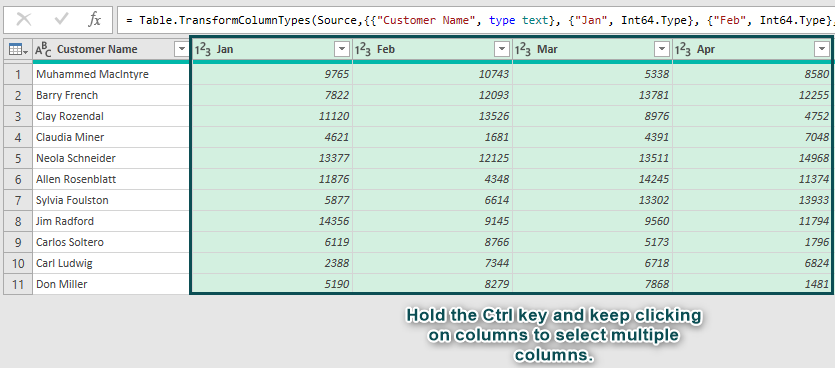The height and width of the screenshot is (368, 835).
Task: Open Jan column filter dropdown
Action: click(x=341, y=50)
